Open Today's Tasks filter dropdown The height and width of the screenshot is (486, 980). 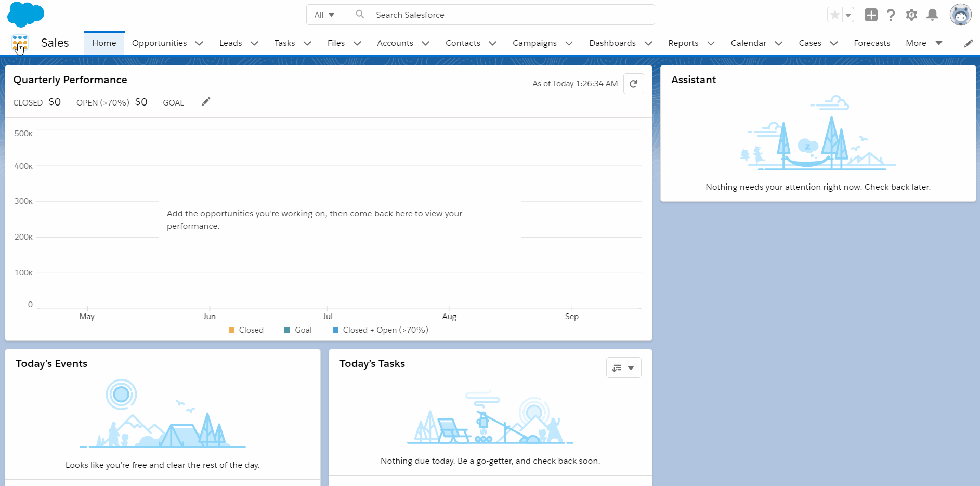coord(623,367)
